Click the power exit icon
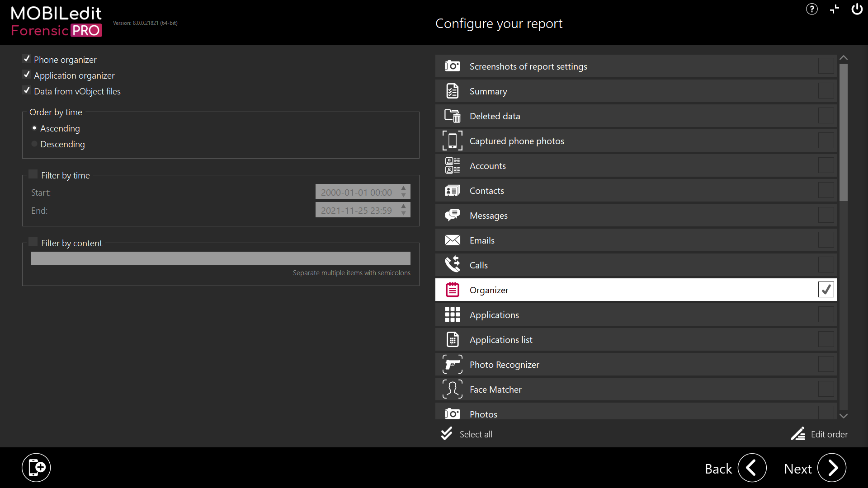Image resolution: width=868 pixels, height=488 pixels. [x=857, y=9]
